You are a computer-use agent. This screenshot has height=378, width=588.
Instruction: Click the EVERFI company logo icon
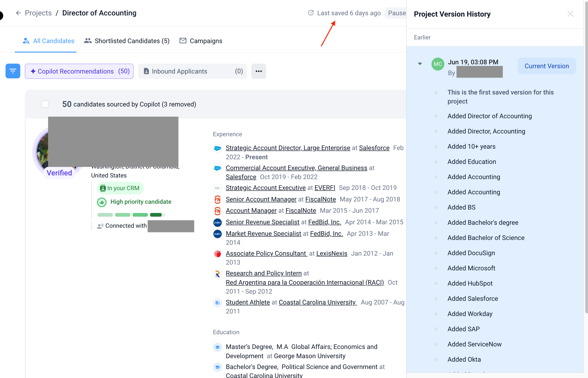(217, 188)
